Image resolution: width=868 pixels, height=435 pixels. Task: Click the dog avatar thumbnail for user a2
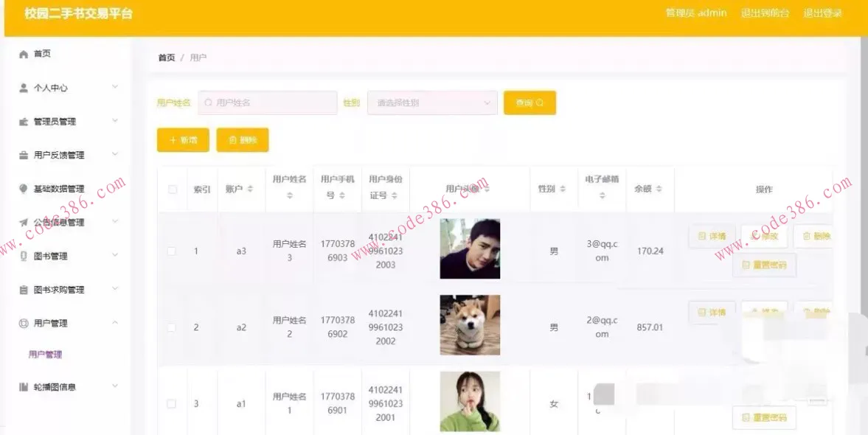click(x=471, y=325)
